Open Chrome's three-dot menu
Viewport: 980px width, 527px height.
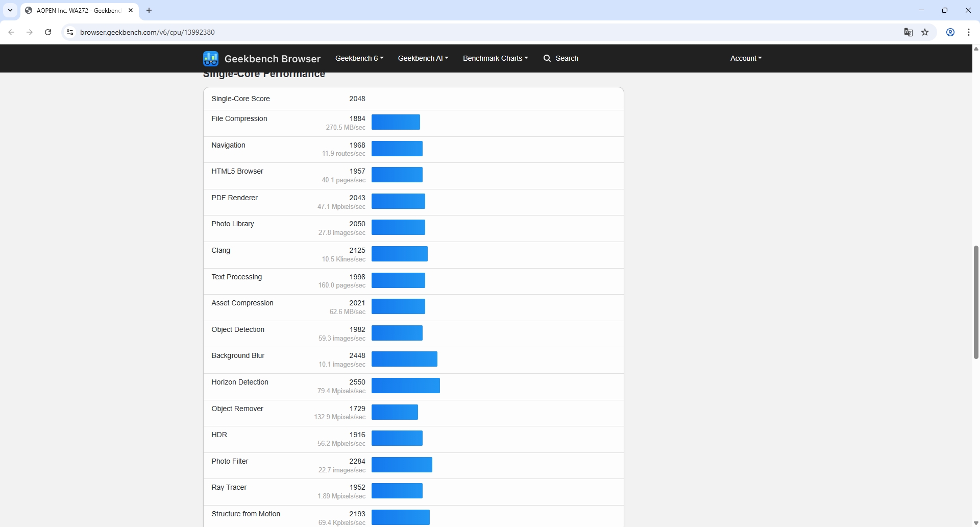point(969,32)
